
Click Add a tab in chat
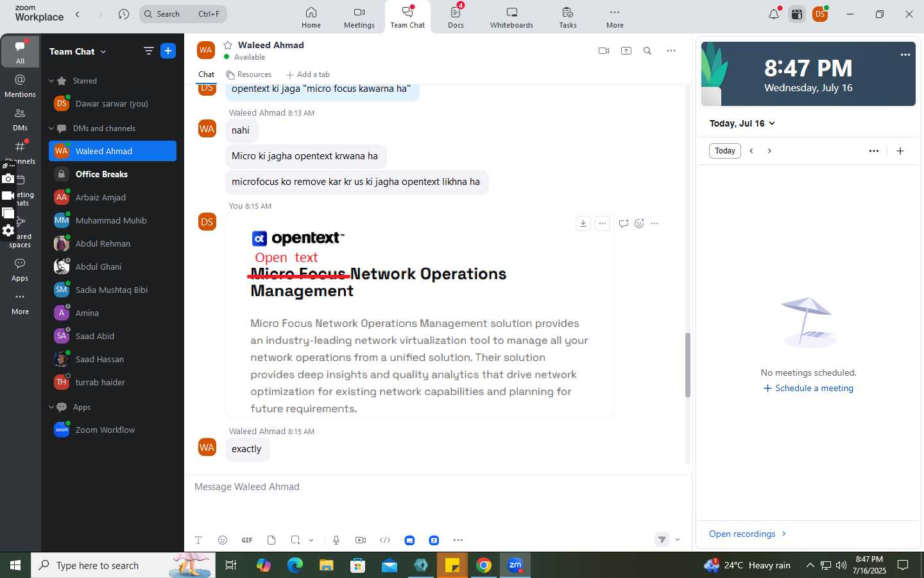click(x=308, y=74)
